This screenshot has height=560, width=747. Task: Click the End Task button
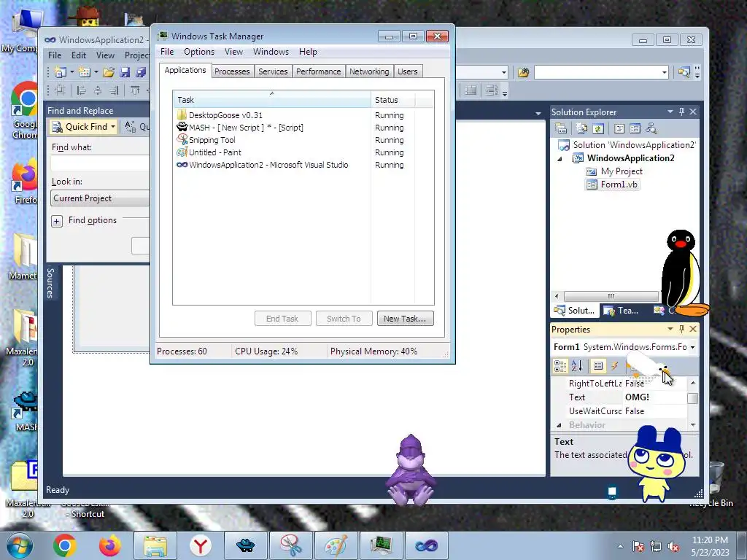point(282,319)
